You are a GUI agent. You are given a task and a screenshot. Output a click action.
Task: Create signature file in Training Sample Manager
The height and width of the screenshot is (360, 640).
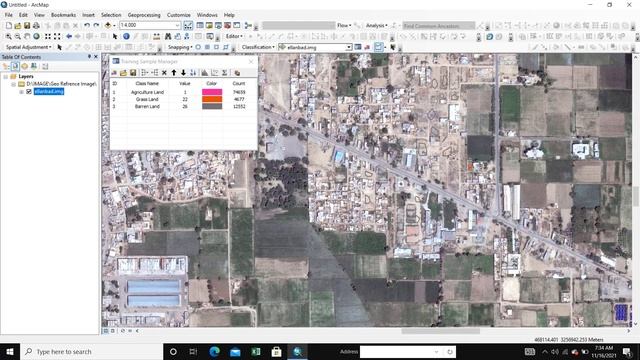237,73
